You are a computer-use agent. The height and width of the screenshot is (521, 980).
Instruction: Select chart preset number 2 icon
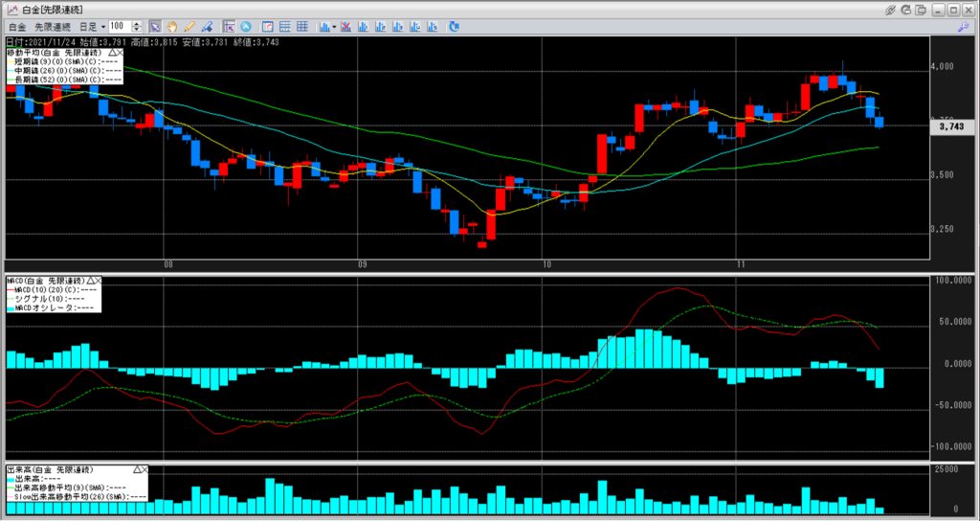pyautogui.click(x=379, y=27)
